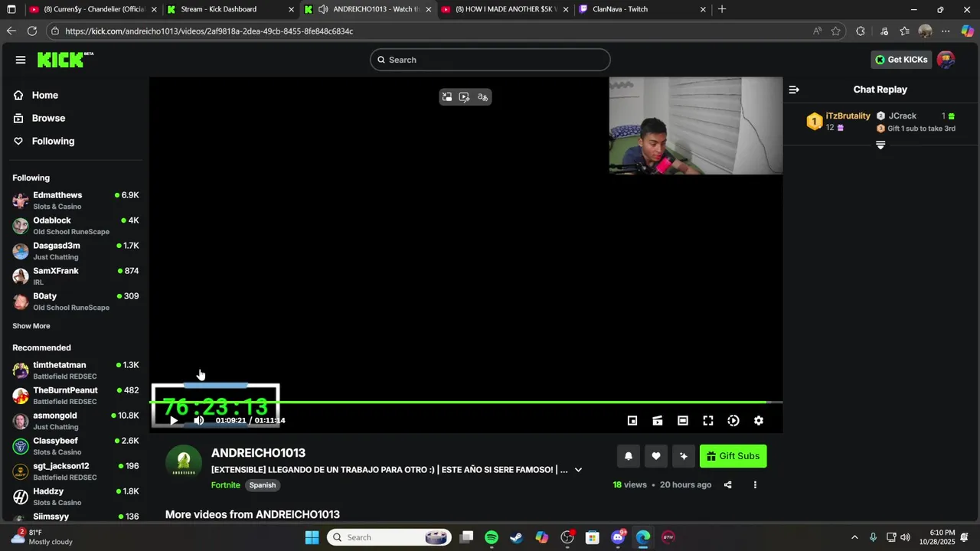Switch to HOW I MADE ANOTHER $5K tab
980x551 pixels.
(x=505, y=9)
